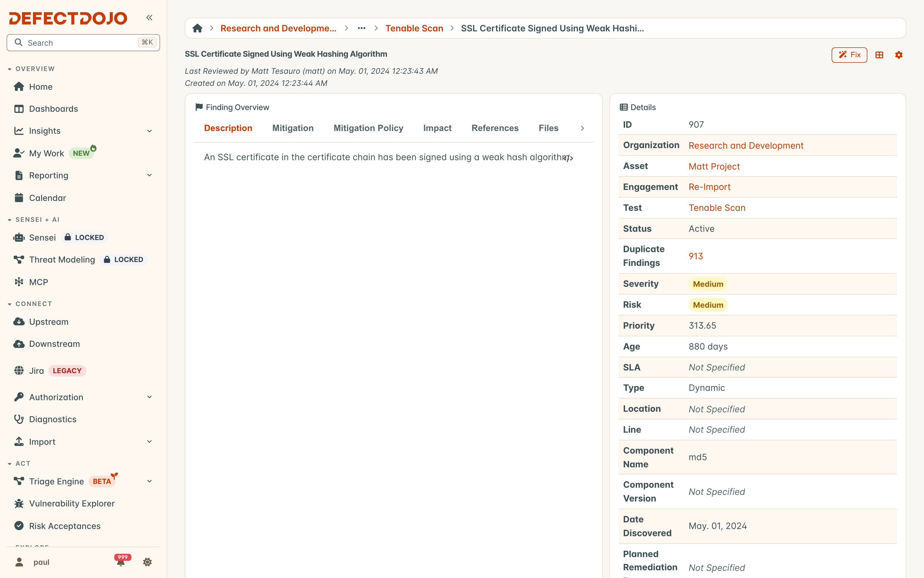Click the table layout icon next to Fix
The image size is (924, 578).
click(879, 55)
